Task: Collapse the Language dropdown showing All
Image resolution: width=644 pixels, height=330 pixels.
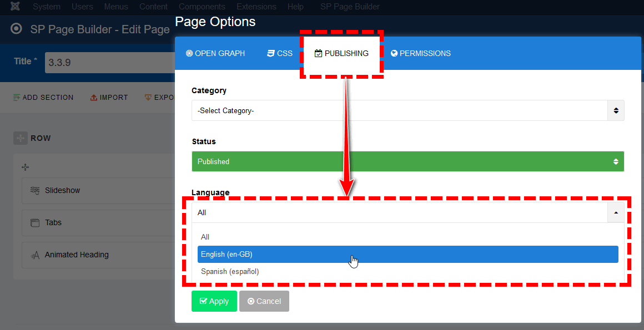Action: coord(408,212)
